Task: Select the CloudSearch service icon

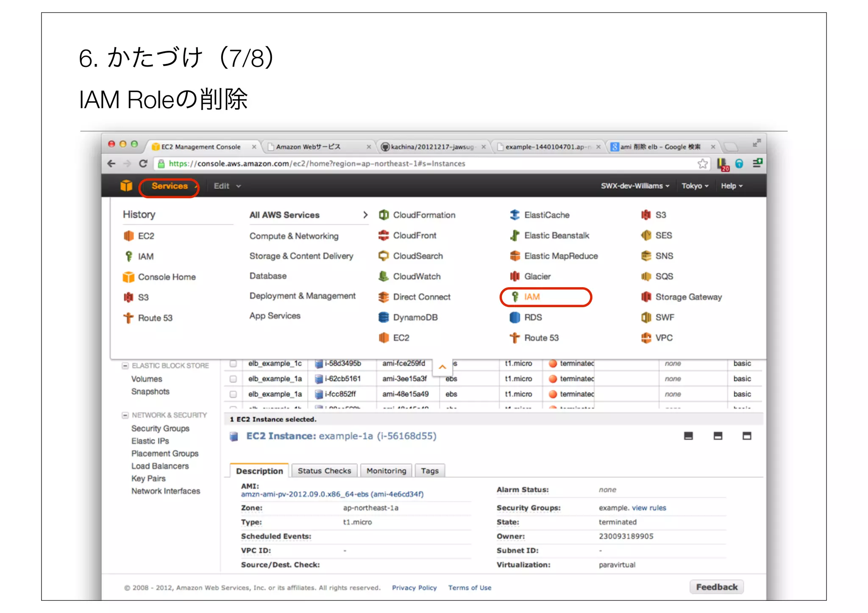Action: [384, 256]
